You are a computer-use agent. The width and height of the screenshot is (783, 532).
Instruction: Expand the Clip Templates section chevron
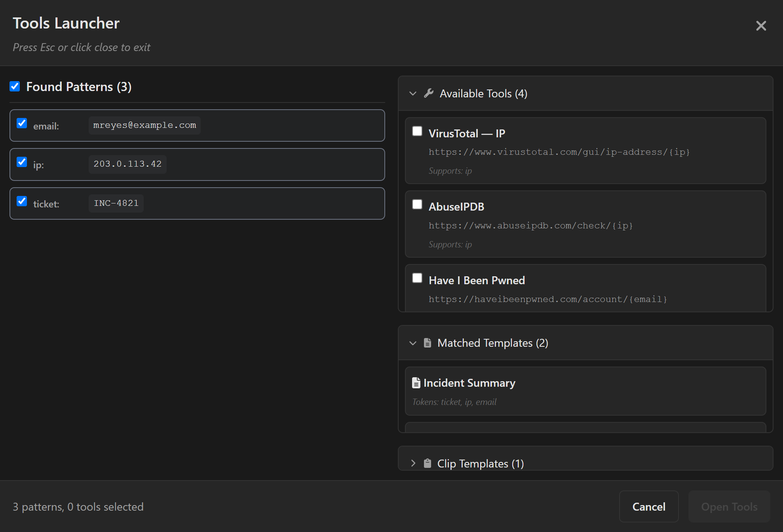pos(413,463)
